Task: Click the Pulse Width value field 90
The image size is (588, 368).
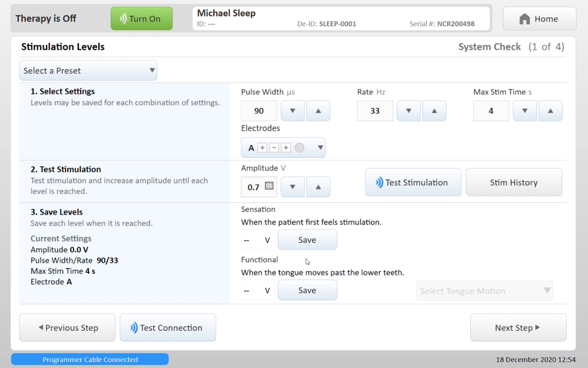Action: [x=259, y=111]
